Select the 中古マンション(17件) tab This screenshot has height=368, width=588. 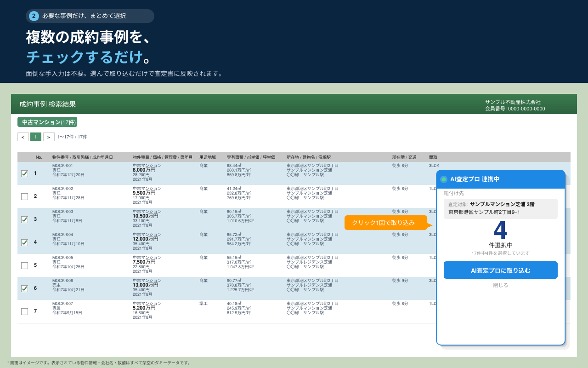tap(47, 122)
